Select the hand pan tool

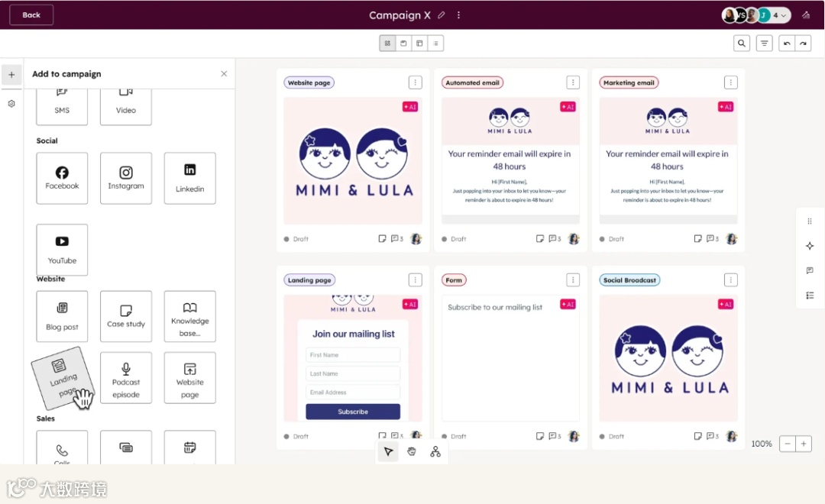pos(412,452)
